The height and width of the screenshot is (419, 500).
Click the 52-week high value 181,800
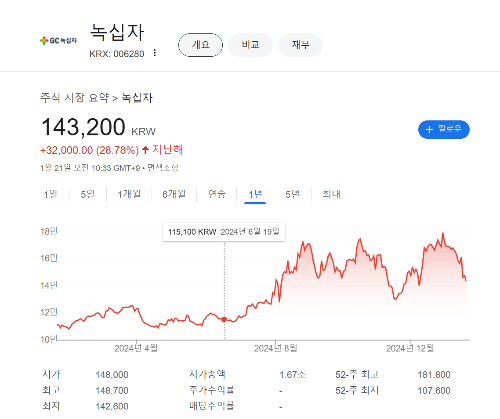[434, 375]
